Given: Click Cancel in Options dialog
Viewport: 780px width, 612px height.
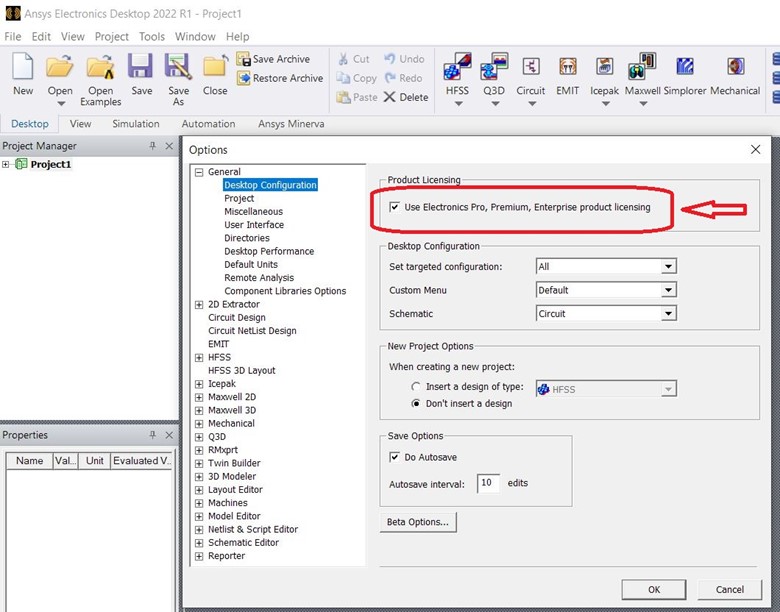Looking at the screenshot, I should coord(730,590).
